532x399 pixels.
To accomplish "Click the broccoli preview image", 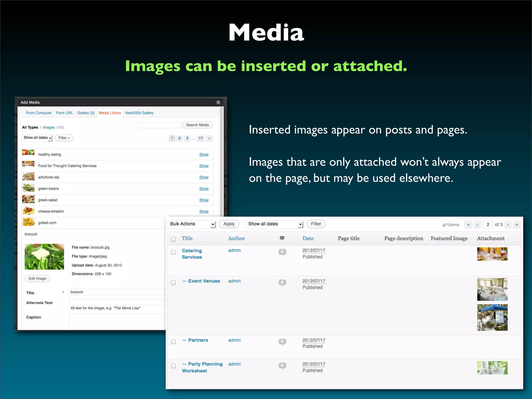I will coord(44,257).
